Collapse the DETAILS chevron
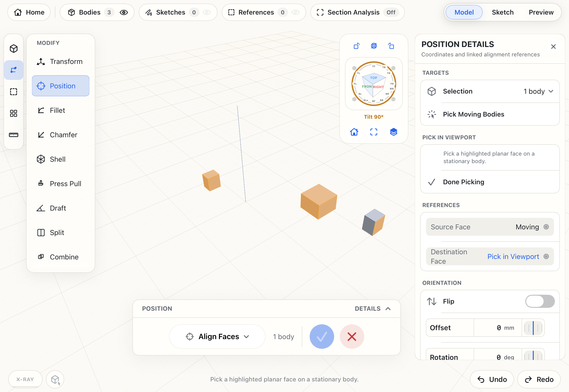Screen dimensions: 569x392 [x=388, y=309]
